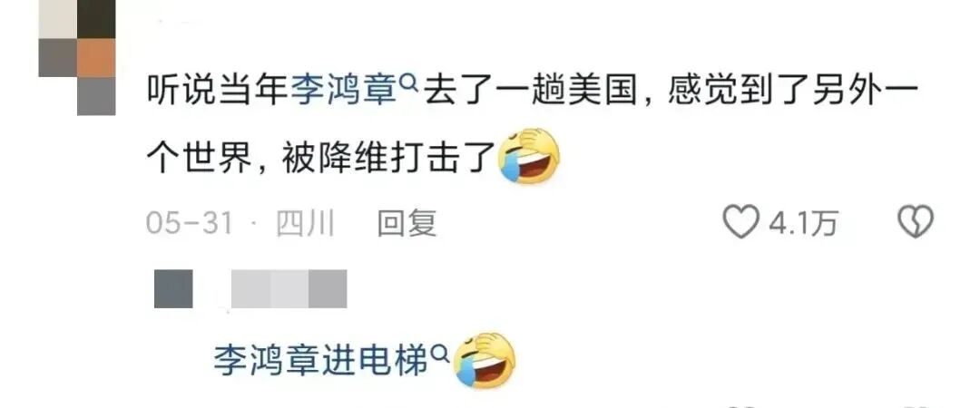Reply to the comment via 回复
The width and height of the screenshot is (980, 408).
click(407, 222)
